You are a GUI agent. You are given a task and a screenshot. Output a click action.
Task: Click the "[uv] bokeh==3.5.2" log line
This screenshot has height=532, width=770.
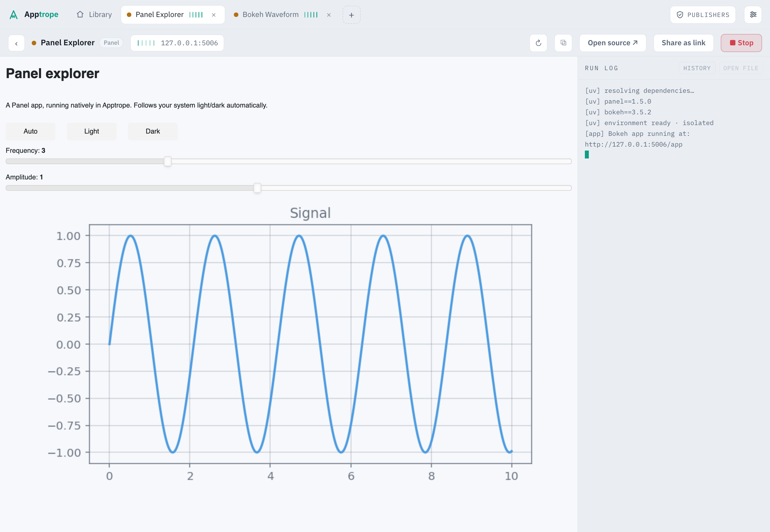[618, 112]
